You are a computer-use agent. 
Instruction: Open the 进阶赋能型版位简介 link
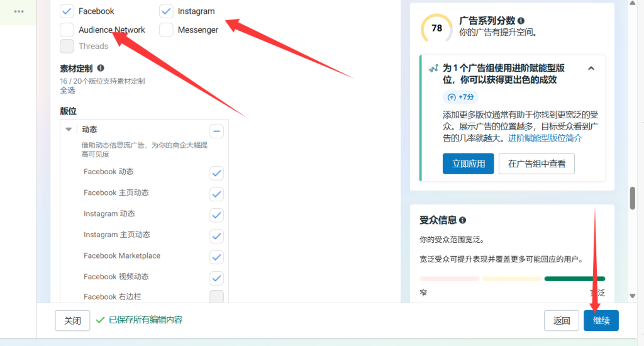545,138
